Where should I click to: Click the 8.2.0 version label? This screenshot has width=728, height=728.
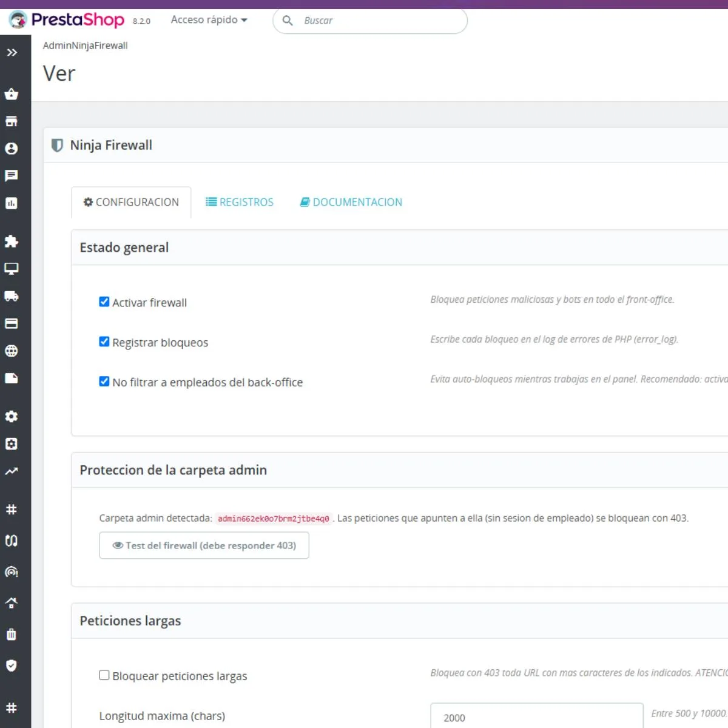coord(141,21)
